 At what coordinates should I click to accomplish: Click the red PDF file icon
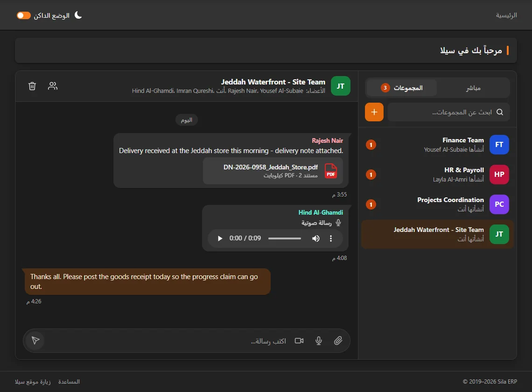(x=331, y=171)
